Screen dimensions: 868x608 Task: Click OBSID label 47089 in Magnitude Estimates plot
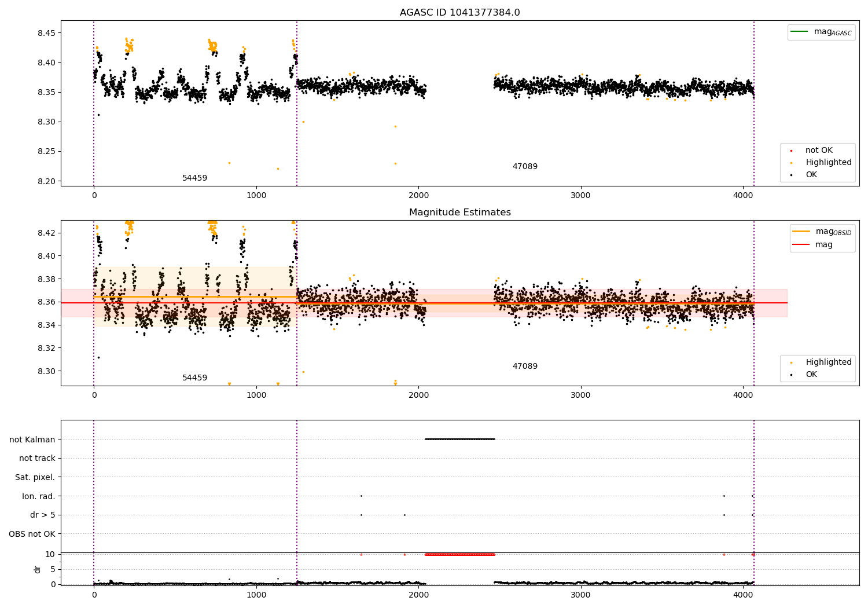(x=525, y=367)
